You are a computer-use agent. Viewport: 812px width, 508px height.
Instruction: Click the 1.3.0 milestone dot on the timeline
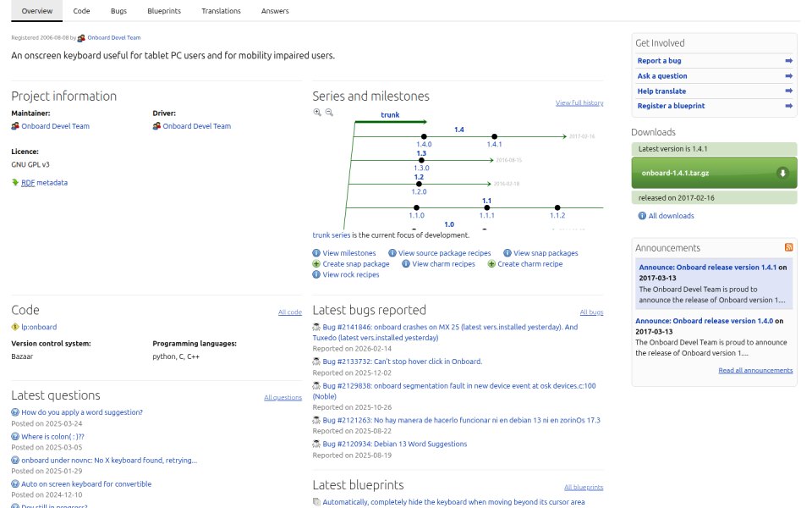(421, 160)
